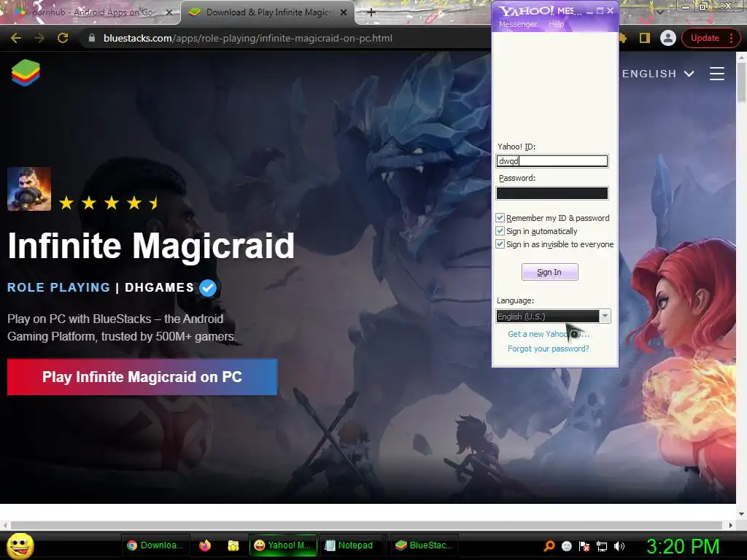
Task: Switch to Chrome Download taskbar button
Action: pyautogui.click(x=155, y=545)
